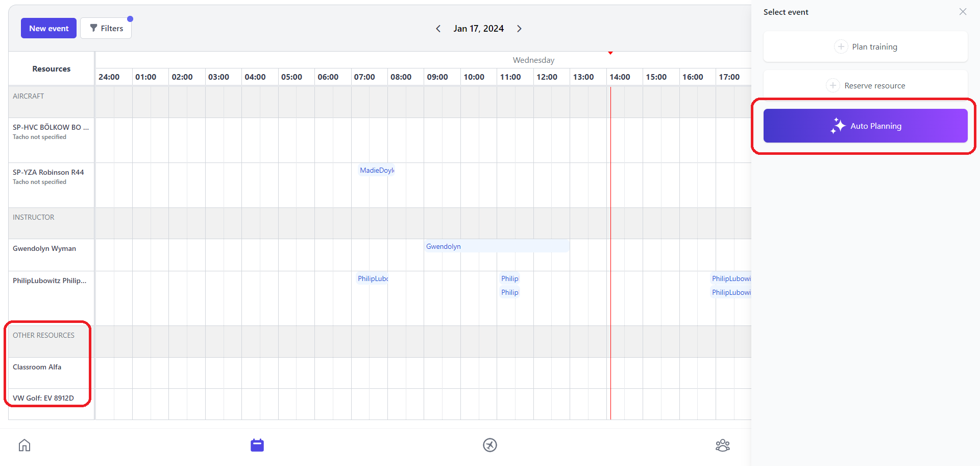The width and height of the screenshot is (980, 466).
Task: Select the calendar icon in bottom navigation
Action: tap(257, 445)
